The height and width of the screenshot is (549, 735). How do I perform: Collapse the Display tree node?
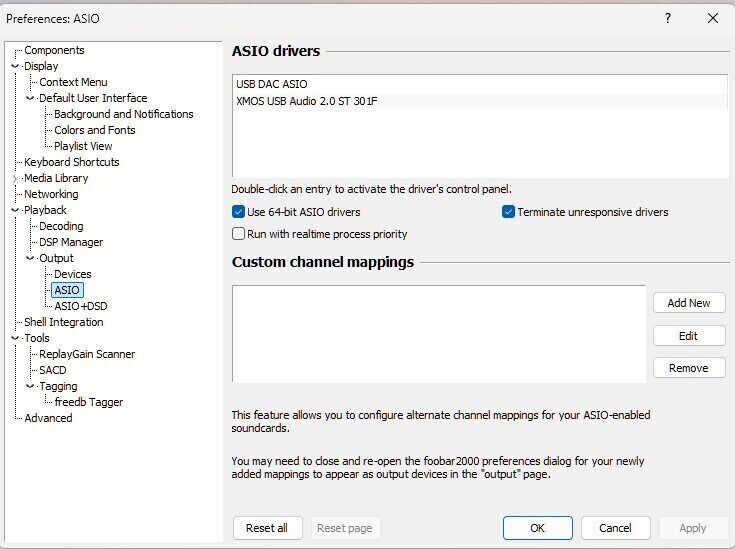(x=15, y=67)
